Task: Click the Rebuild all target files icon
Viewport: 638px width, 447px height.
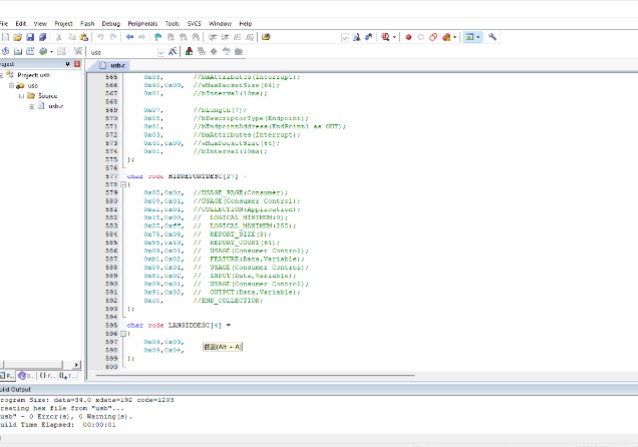Action: [30, 51]
